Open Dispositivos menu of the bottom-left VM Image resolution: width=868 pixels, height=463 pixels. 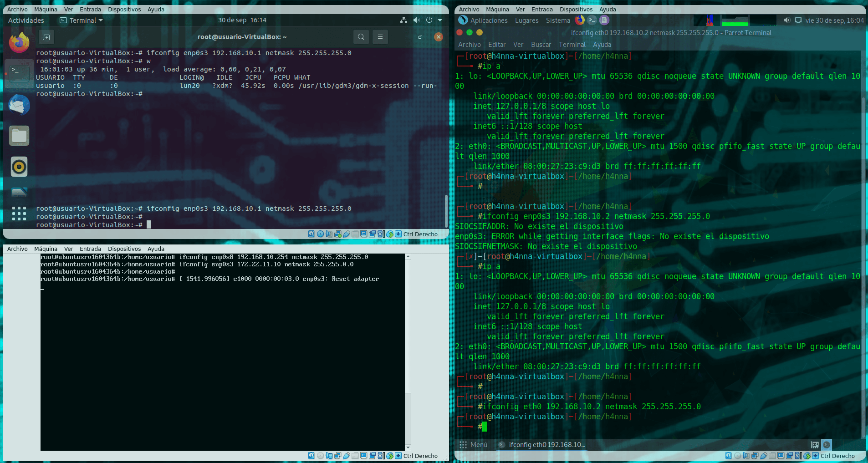pos(124,249)
